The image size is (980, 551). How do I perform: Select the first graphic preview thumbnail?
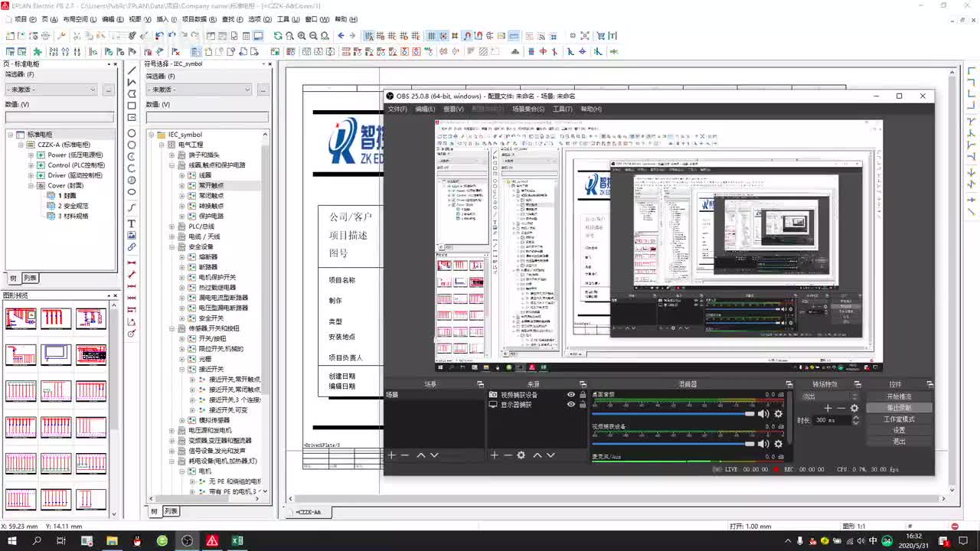(21, 319)
